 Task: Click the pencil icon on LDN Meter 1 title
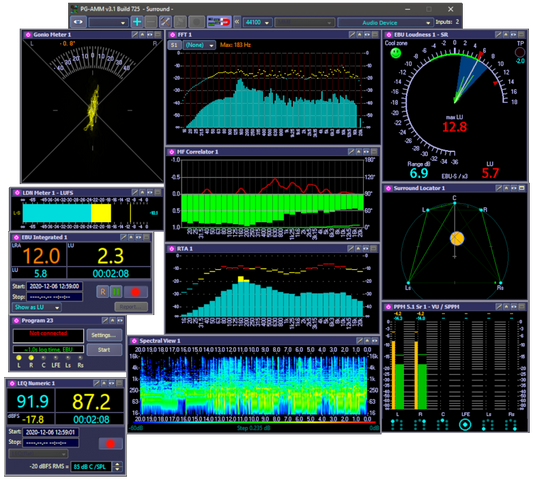coord(135,193)
